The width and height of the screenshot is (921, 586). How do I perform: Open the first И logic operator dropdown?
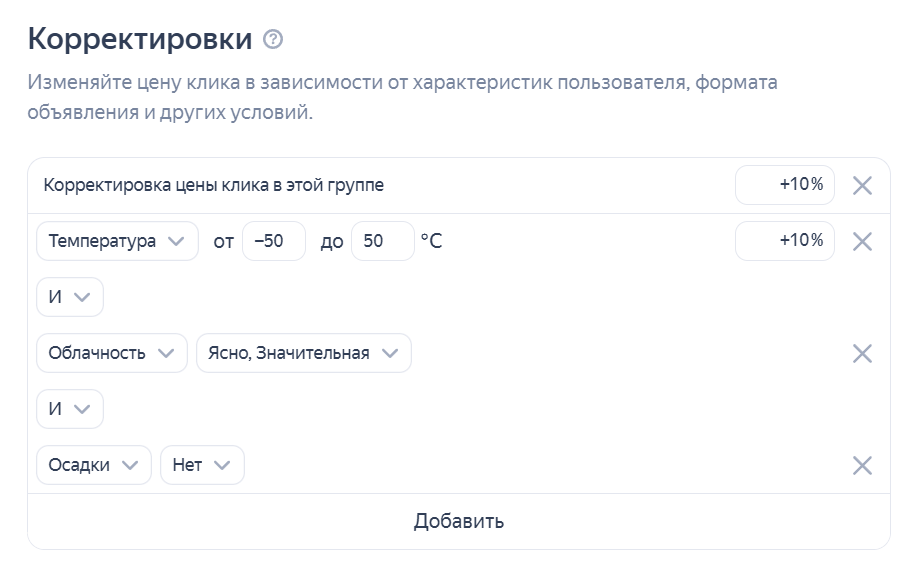pyautogui.click(x=70, y=297)
